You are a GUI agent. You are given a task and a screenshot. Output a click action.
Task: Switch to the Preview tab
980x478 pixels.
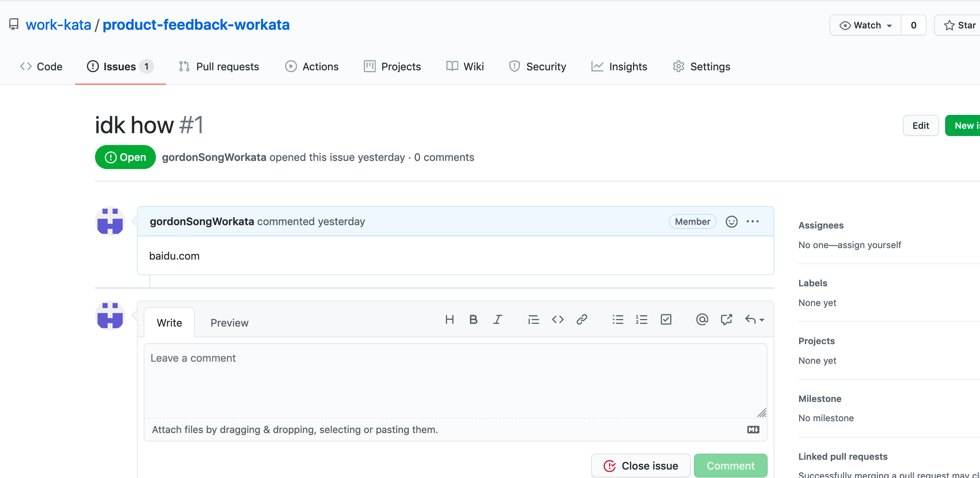[x=229, y=323]
